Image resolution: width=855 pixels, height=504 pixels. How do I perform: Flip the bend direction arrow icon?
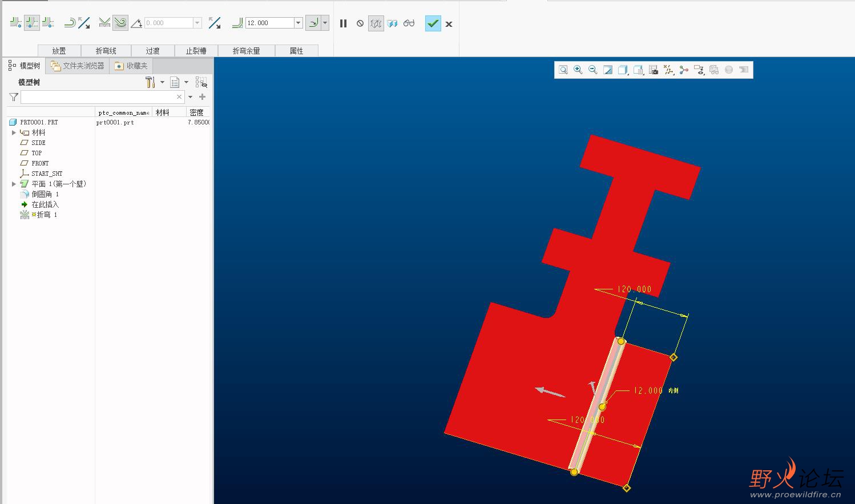(84, 23)
